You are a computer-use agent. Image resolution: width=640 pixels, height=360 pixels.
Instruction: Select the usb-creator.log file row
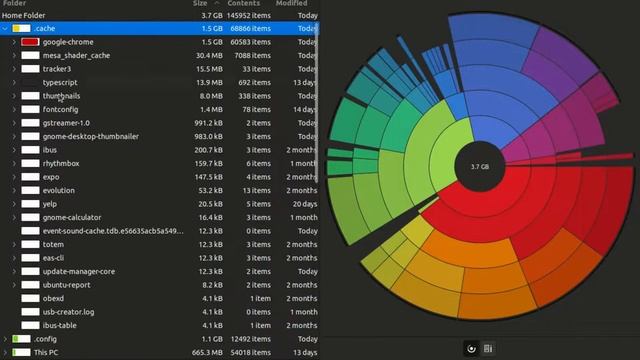[159, 312]
